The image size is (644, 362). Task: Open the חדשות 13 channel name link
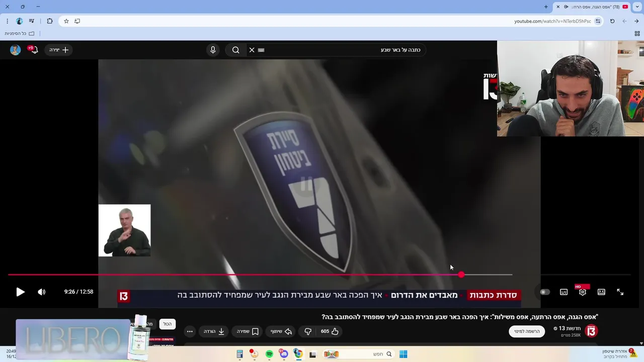[570, 328]
